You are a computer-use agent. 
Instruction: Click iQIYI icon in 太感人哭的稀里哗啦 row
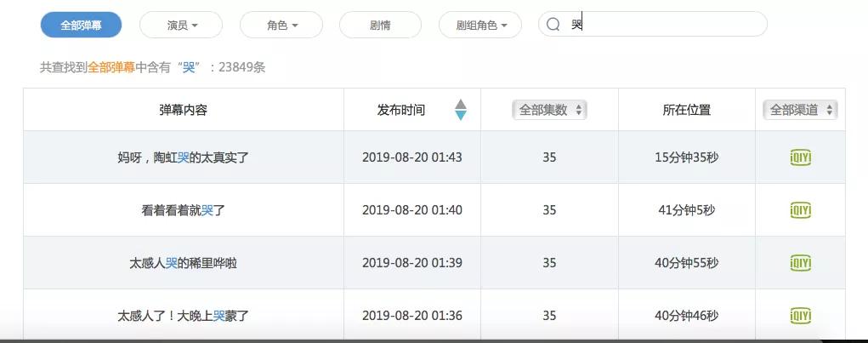(x=800, y=262)
